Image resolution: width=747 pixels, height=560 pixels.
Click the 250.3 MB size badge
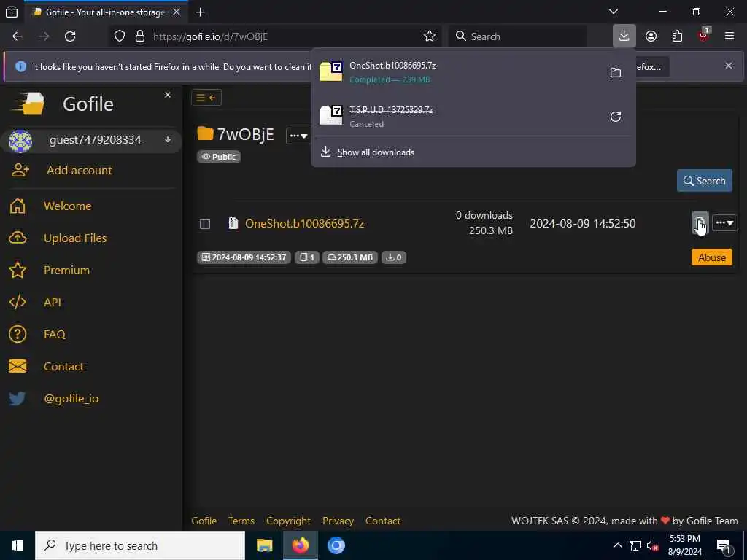(350, 257)
